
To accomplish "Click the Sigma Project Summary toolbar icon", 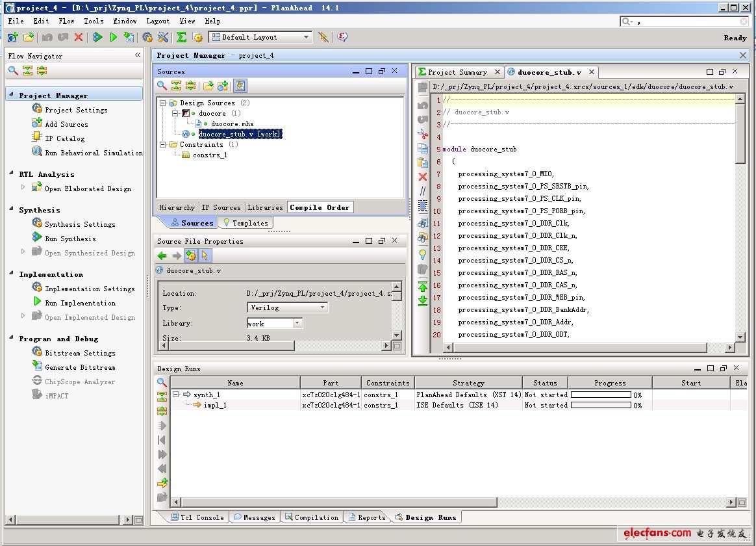I will tap(181, 38).
